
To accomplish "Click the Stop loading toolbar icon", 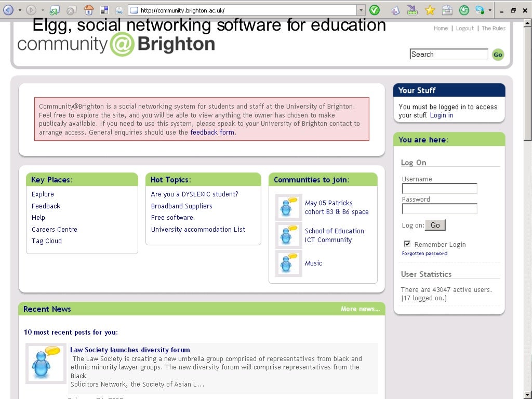I will coord(71,10).
